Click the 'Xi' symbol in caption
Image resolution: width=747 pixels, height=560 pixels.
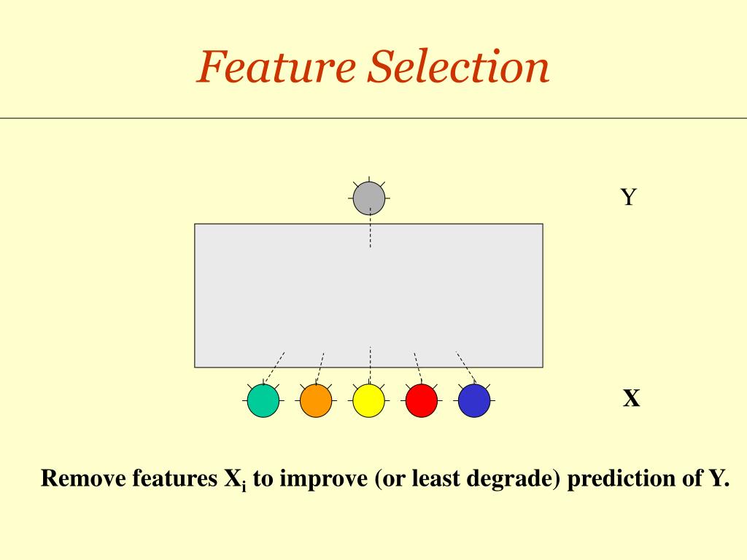[x=236, y=480]
